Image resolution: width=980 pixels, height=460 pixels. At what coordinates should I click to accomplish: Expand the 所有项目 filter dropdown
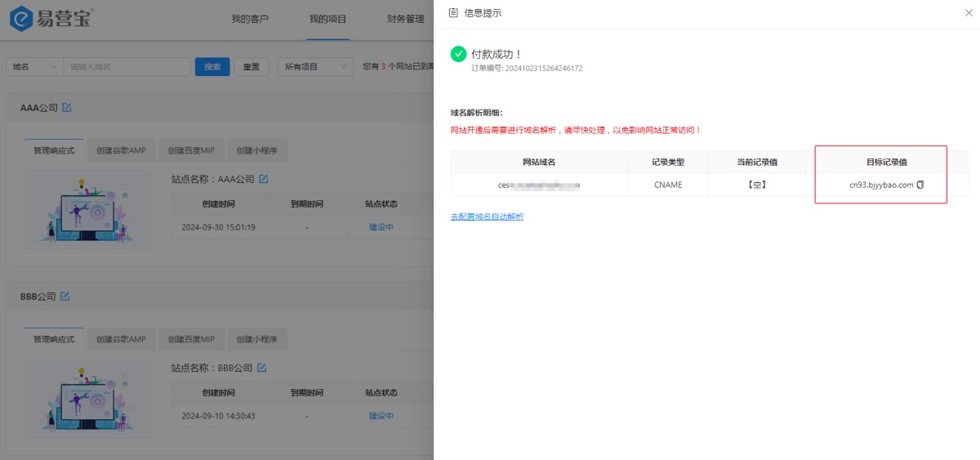315,67
